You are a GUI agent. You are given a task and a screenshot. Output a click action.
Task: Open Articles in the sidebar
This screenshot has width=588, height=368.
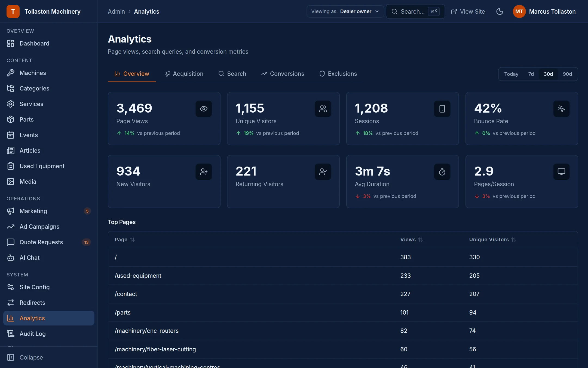click(49, 150)
